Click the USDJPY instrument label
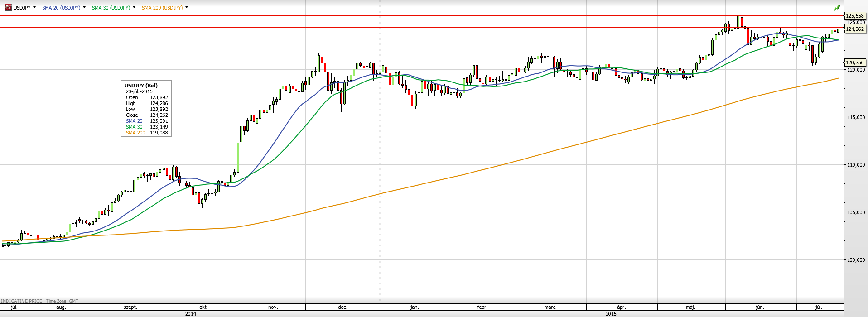The height and width of the screenshot is (317, 868). click(x=22, y=8)
